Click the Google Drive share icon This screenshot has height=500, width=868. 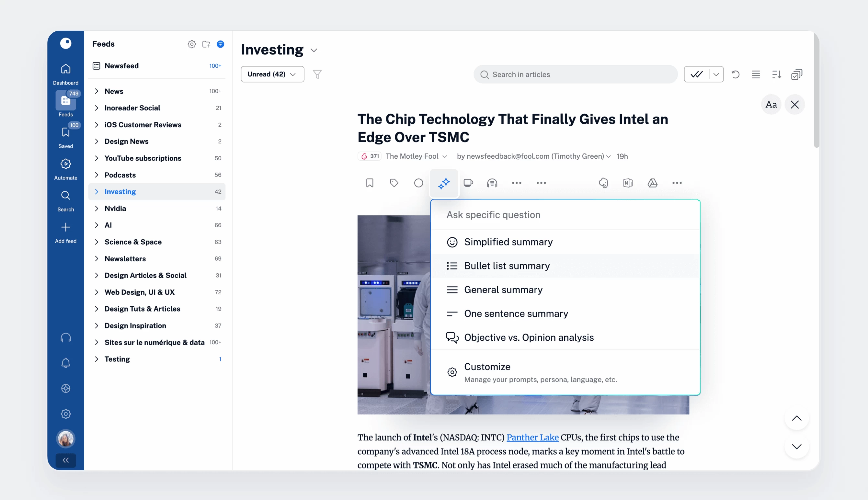point(652,183)
